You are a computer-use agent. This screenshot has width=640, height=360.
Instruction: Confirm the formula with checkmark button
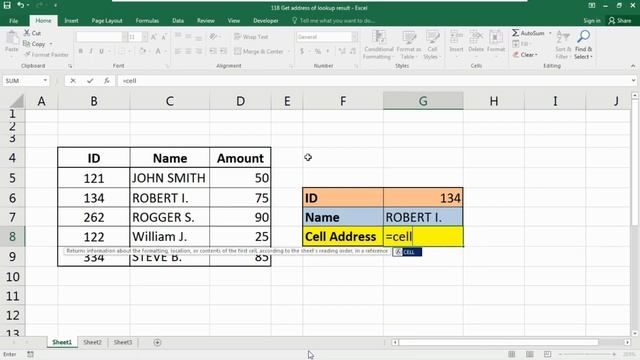pyautogui.click(x=90, y=81)
